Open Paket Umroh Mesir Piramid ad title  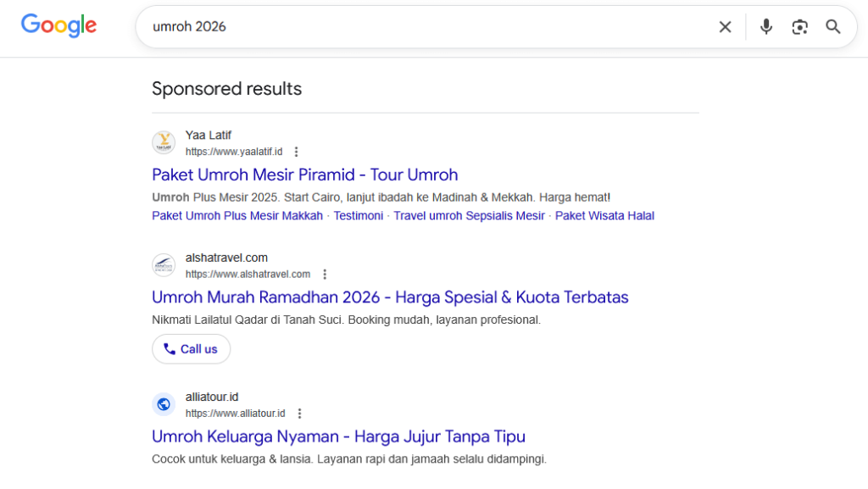(x=304, y=175)
